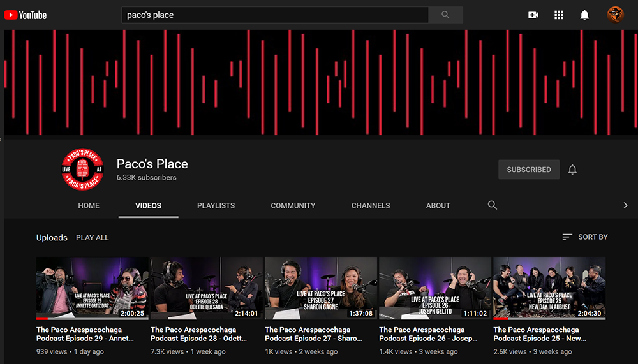Click the 6.33K subscribers text
The image size is (638, 364).
(147, 178)
